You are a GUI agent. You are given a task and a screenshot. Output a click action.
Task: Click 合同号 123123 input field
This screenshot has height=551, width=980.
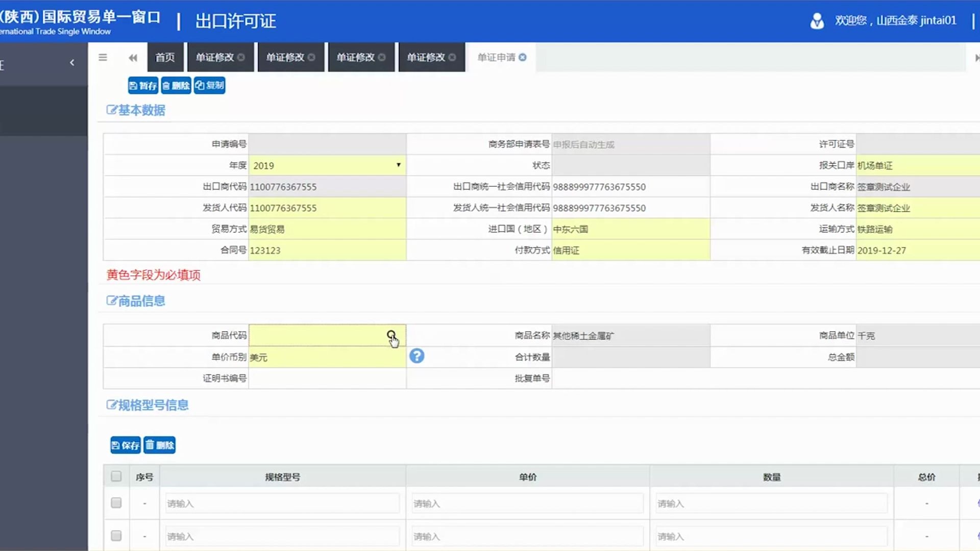pyautogui.click(x=327, y=250)
